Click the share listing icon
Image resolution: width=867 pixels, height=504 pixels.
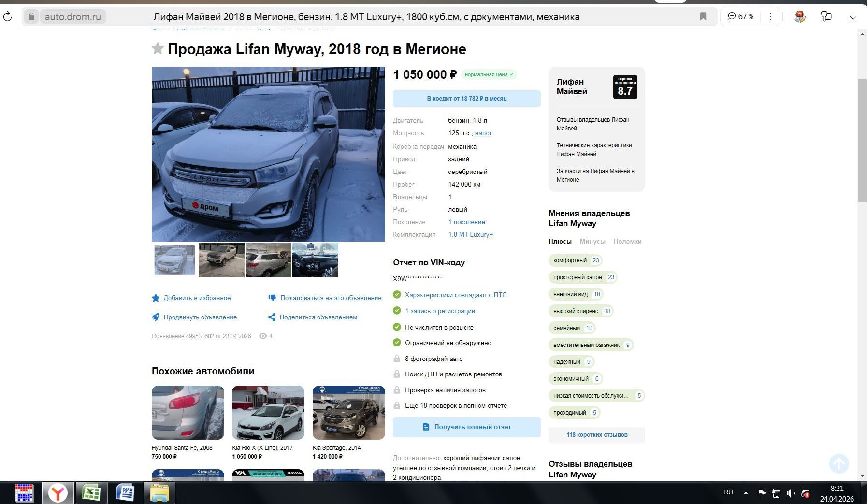click(272, 317)
